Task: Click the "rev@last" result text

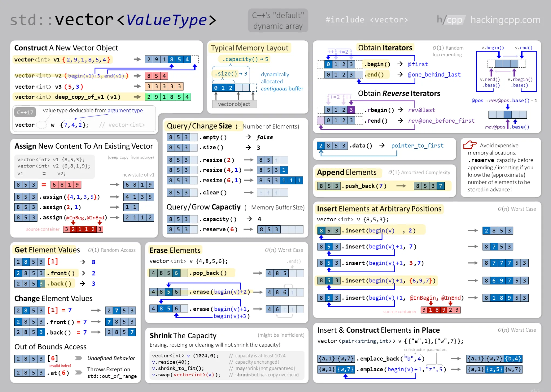Action: click(x=421, y=110)
